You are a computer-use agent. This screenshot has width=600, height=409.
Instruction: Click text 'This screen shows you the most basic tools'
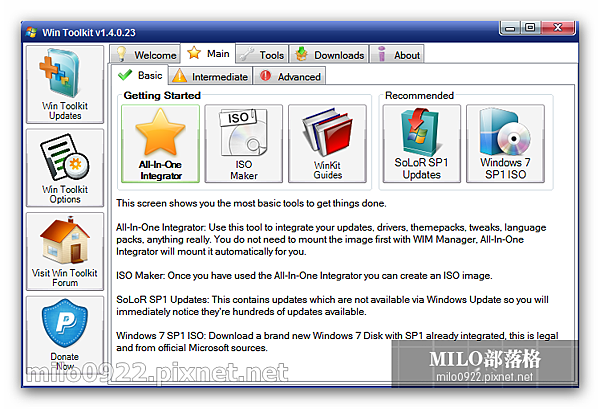(251, 203)
